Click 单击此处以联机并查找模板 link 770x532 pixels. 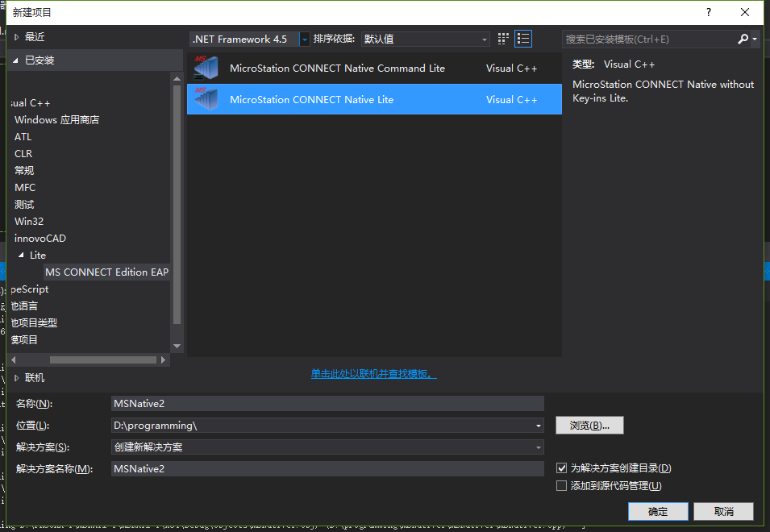tap(373, 374)
